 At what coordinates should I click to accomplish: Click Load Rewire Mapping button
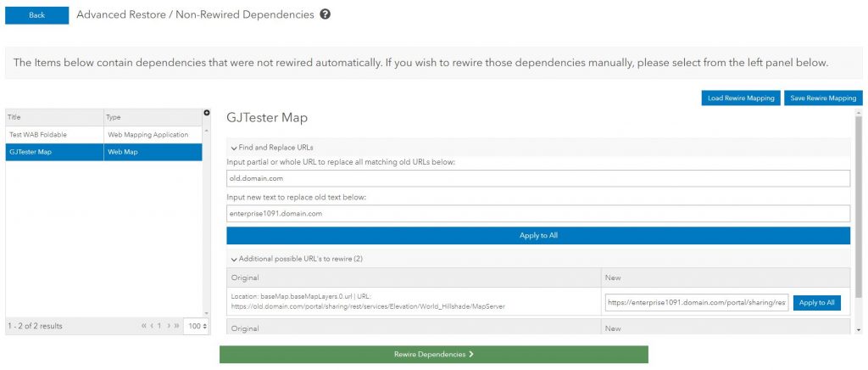coord(741,98)
